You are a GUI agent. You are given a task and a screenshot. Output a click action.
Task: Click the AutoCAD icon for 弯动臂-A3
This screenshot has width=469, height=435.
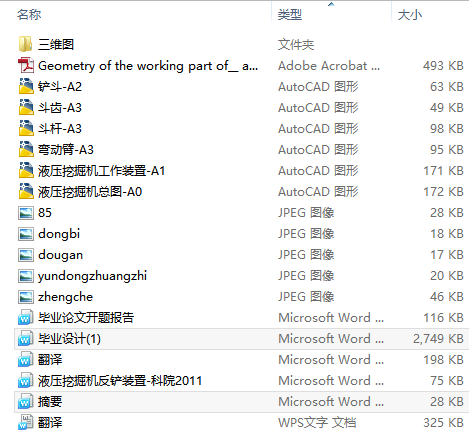click(26, 149)
